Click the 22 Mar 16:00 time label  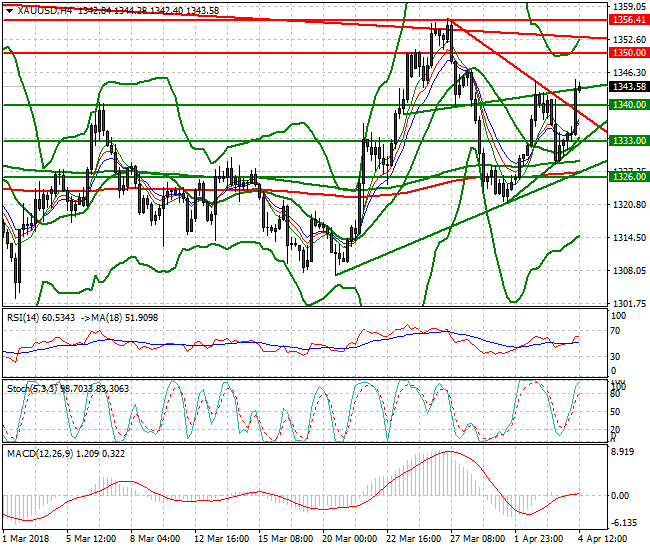413,539
